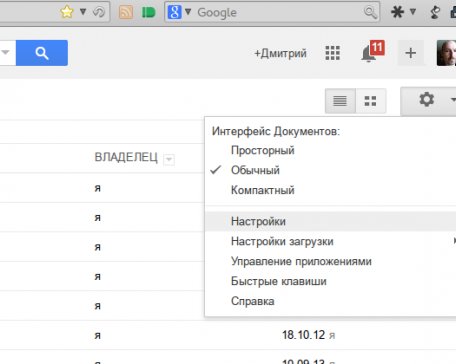Open the user avatar photo

pyautogui.click(x=446, y=53)
